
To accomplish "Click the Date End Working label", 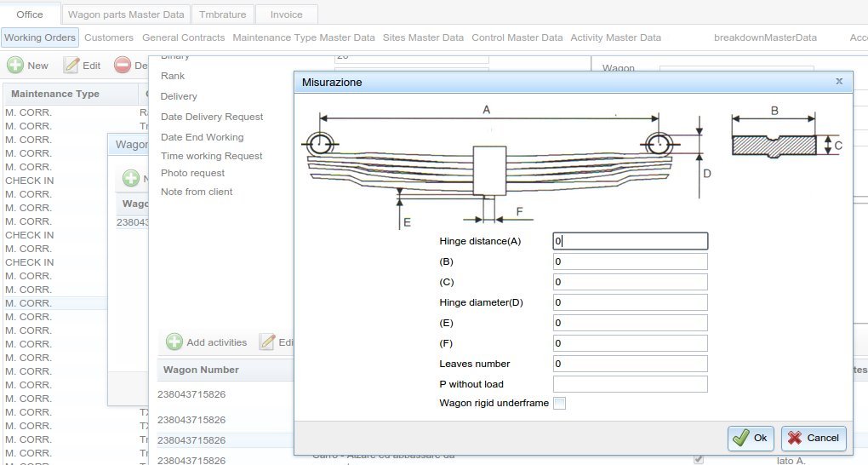I will (x=202, y=137).
